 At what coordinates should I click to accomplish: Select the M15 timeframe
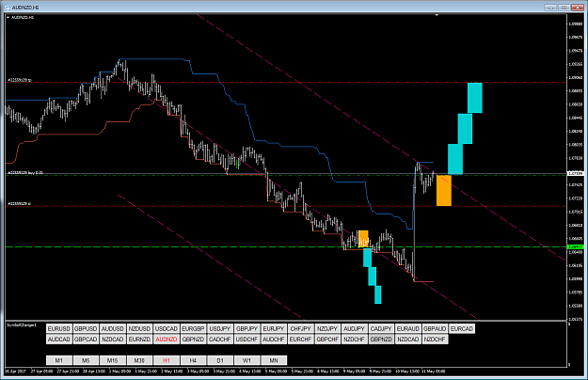[113, 360]
